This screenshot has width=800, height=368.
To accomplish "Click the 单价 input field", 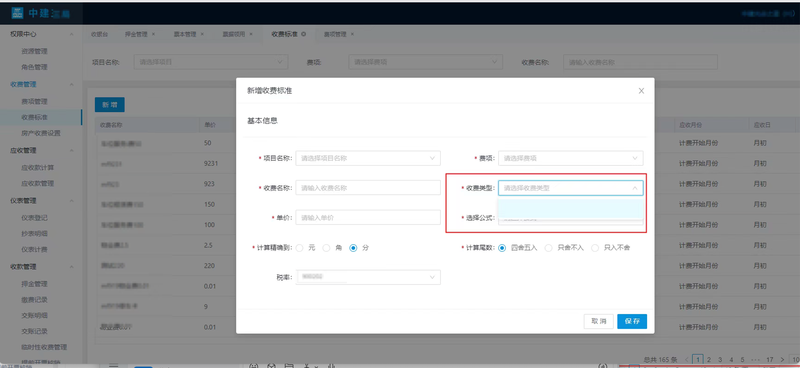I will [368, 217].
